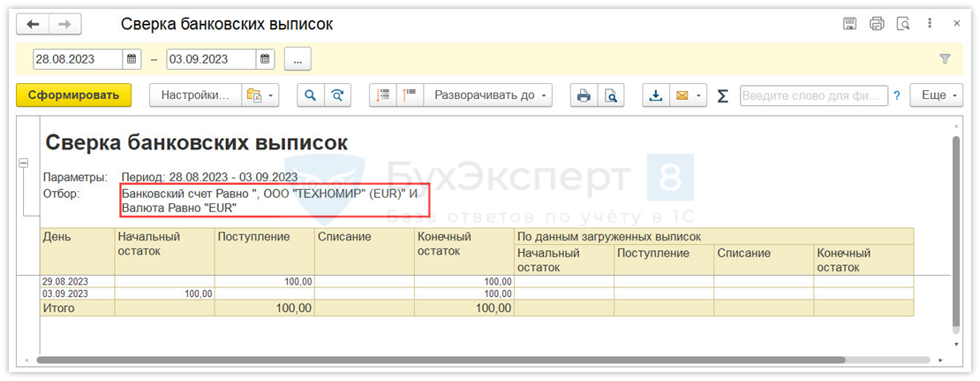This screenshot has height=381, width=980.
Task: Select the 29.08.2023 row cell
Action: coord(78,281)
